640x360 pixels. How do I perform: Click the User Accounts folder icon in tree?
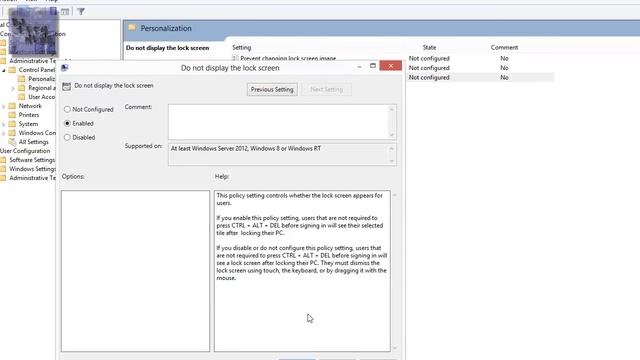22,97
